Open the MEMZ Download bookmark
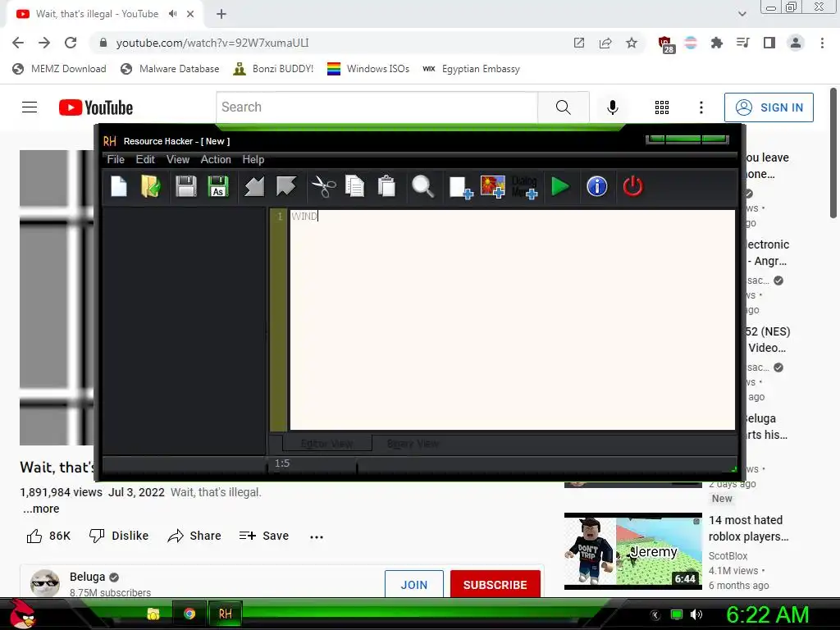Screen dimensions: 840x630 pyautogui.click(x=59, y=69)
